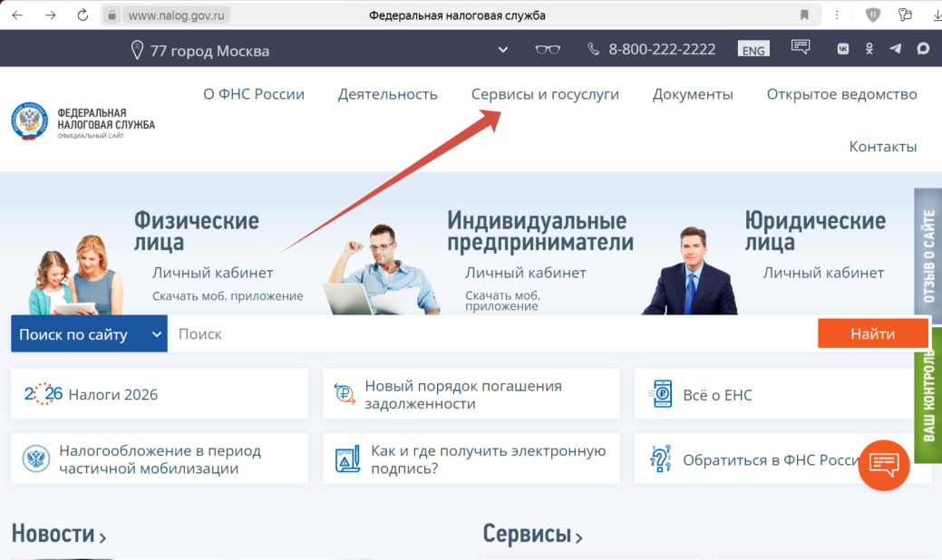
Task: Open the Telegram channel icon
Action: pos(896,49)
